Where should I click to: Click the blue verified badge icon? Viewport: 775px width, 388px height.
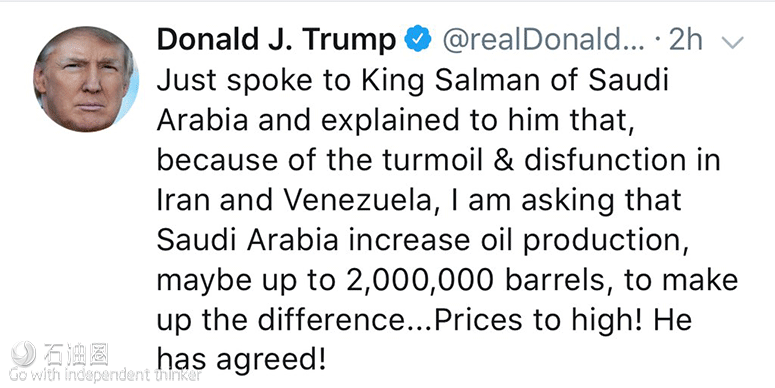tap(418, 40)
